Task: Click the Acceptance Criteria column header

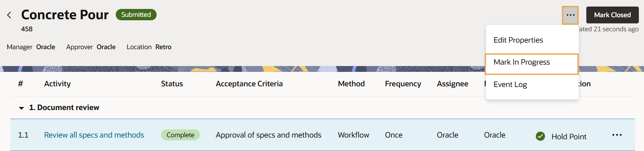Action: click(249, 84)
